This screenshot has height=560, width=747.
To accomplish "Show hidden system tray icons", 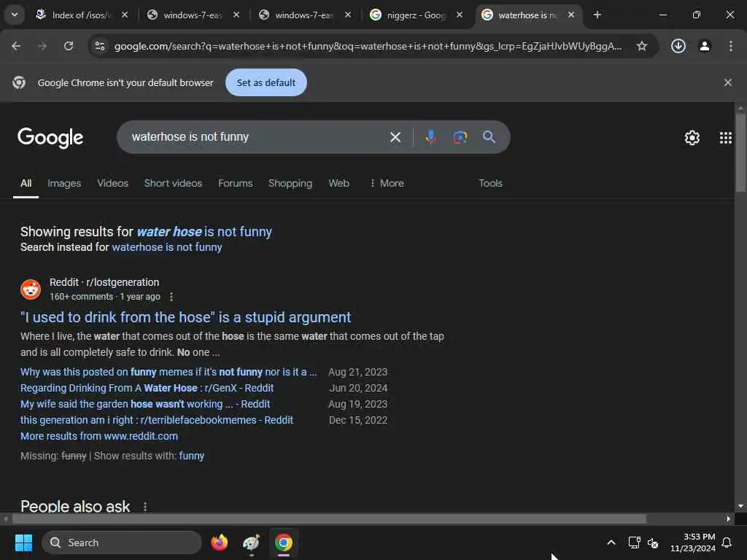I will pos(611,542).
